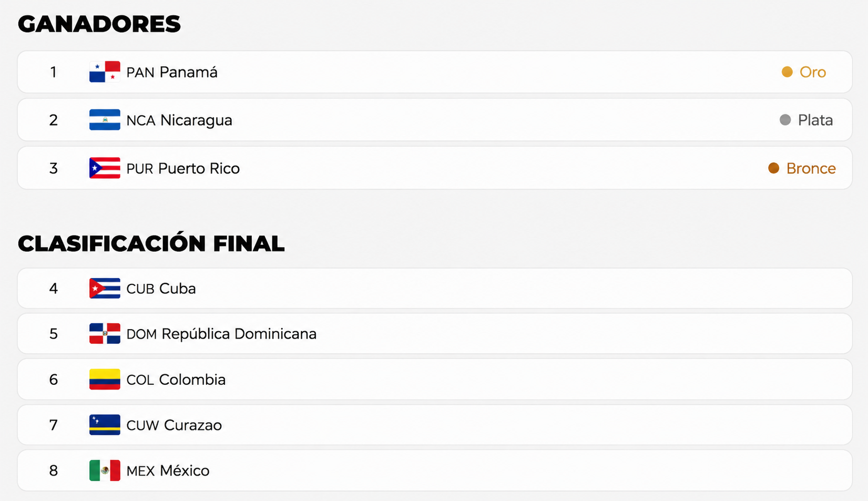Image resolution: width=868 pixels, height=501 pixels.
Task: Click the Curazao flag icon
Action: coord(105,425)
